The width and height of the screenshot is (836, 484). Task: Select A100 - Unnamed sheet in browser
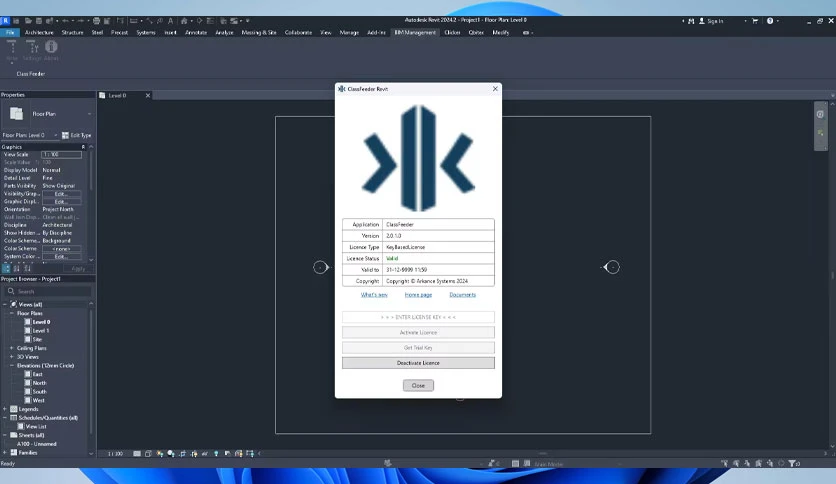coord(36,444)
